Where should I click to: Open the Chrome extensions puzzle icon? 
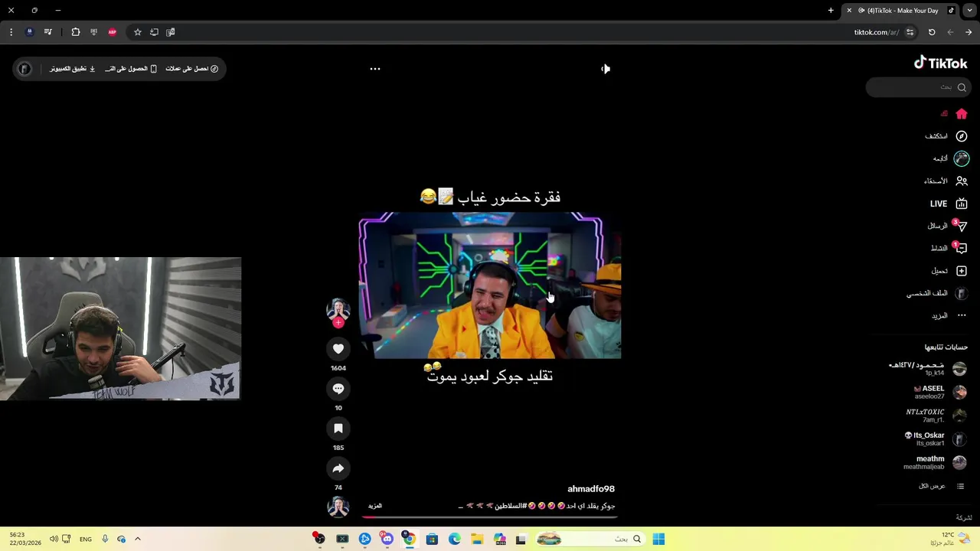pyautogui.click(x=75, y=32)
